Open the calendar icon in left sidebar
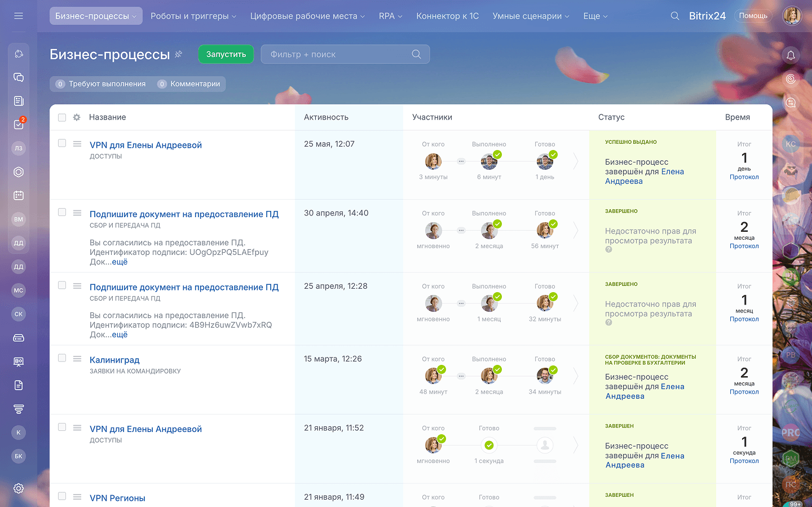812x507 pixels. (19, 196)
